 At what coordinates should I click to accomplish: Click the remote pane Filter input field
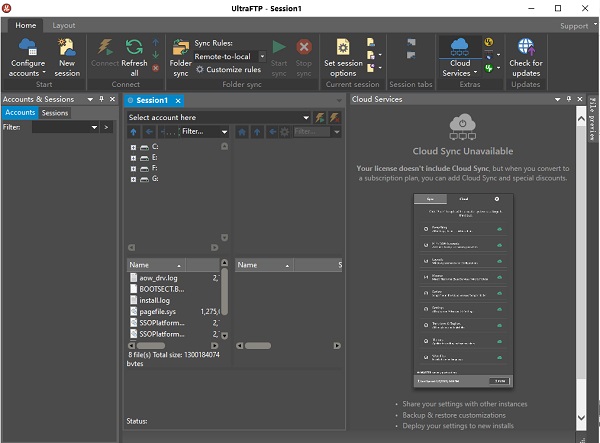312,132
